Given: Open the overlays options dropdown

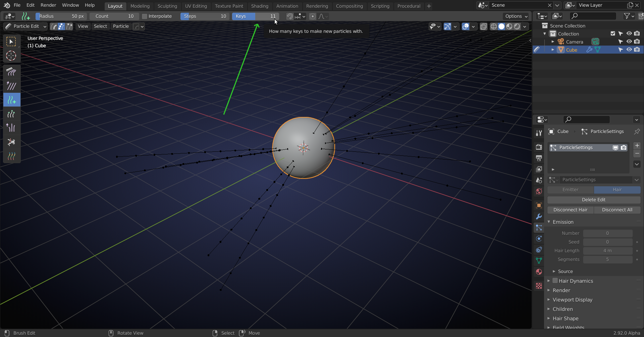Looking at the screenshot, I should 473,26.
